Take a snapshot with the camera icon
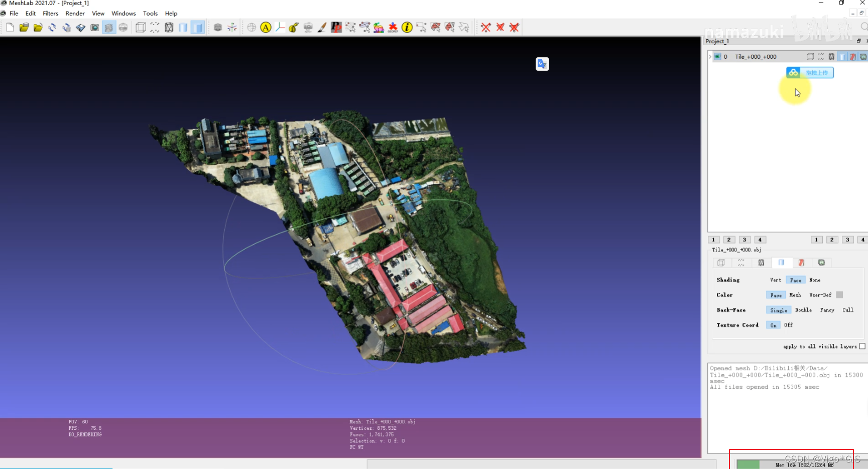Viewport: 868px width, 469px height. click(x=94, y=28)
